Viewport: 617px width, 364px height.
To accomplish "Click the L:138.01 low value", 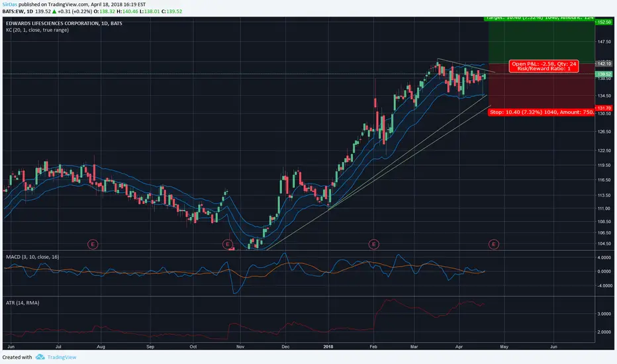I will pos(150,11).
